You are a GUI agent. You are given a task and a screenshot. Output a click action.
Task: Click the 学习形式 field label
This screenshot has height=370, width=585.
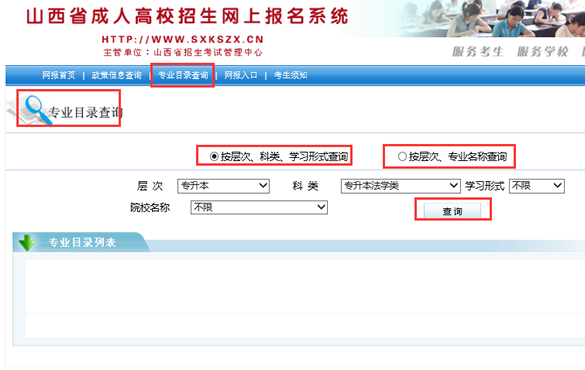point(485,186)
